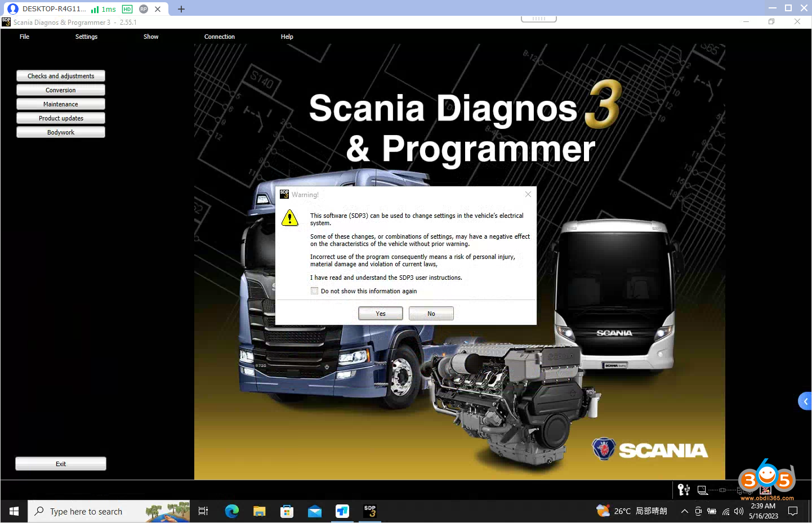Check 'Do not show this information again'
This screenshot has height=523, width=812.
(x=315, y=291)
